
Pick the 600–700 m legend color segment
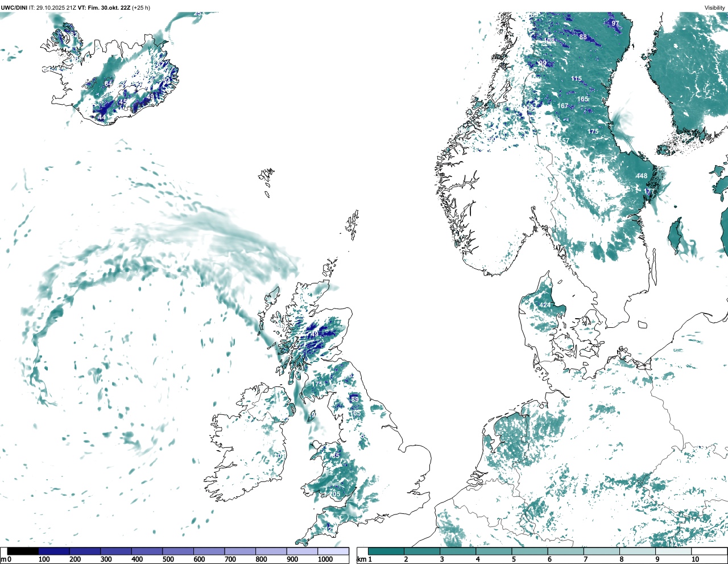(x=209, y=551)
